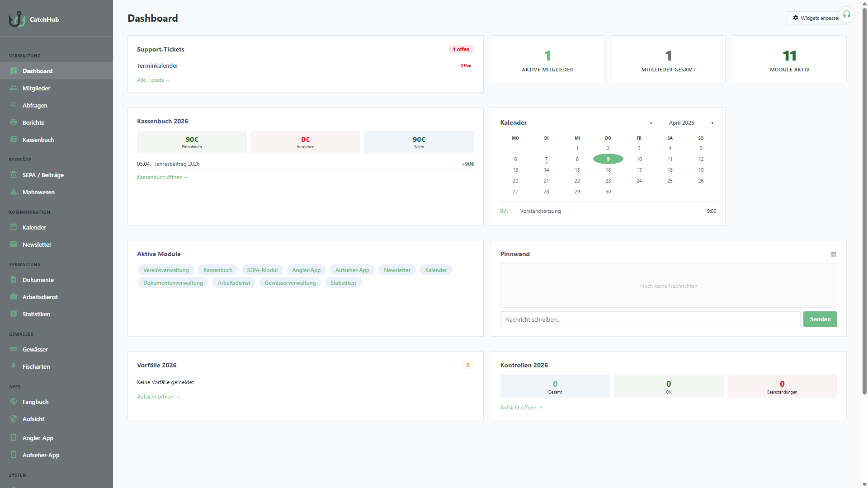Image resolution: width=868 pixels, height=488 pixels.
Task: Go to the previous month in Kalender
Action: 651,123
